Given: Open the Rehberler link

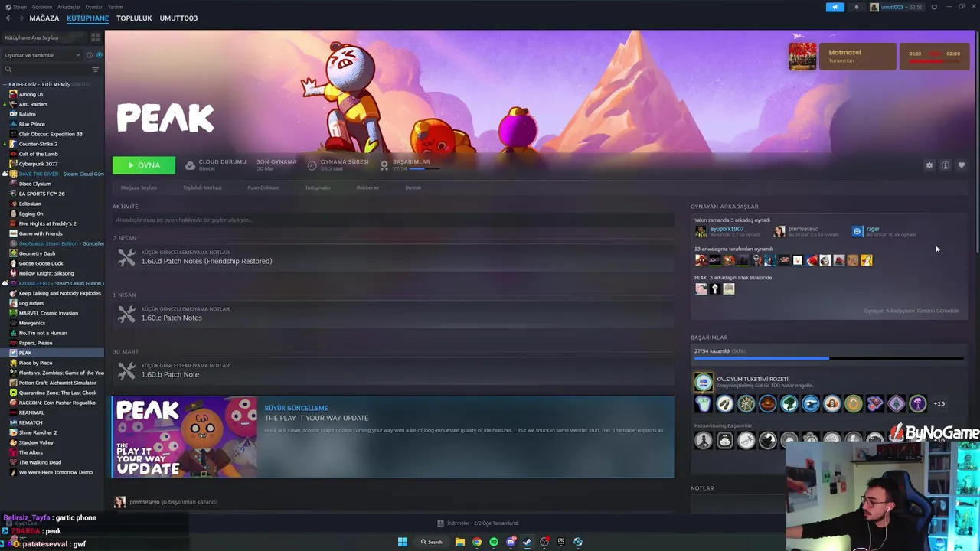Looking at the screenshot, I should click(367, 187).
